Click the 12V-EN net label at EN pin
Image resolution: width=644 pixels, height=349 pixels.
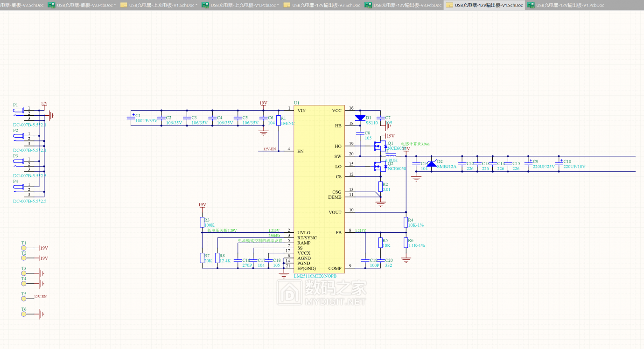(270, 149)
